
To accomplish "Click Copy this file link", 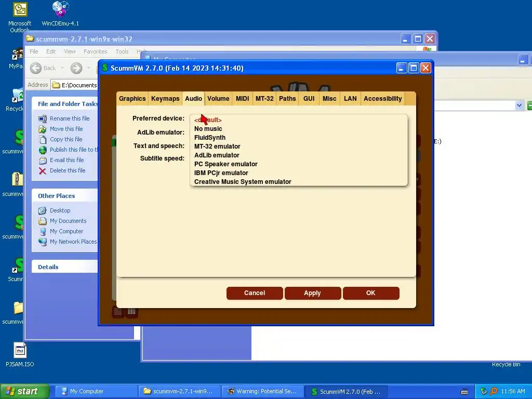I will click(66, 139).
